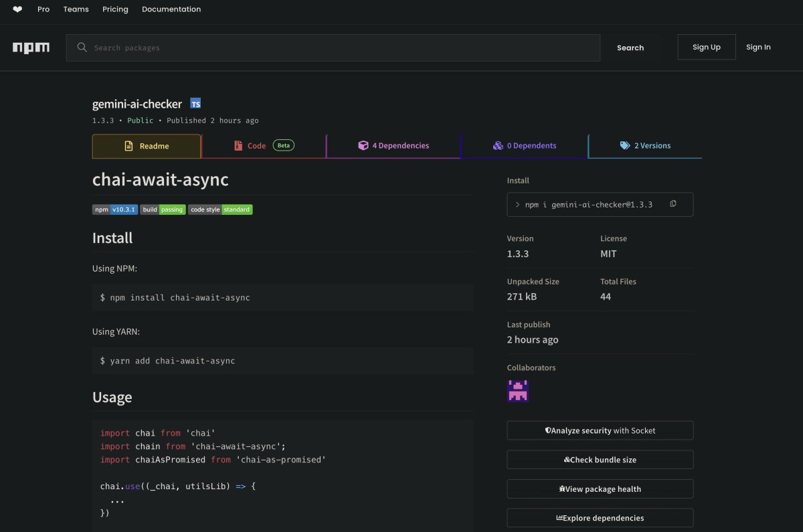The image size is (803, 532).
Task: Click the npm install chai-await-async code
Action: point(175,297)
